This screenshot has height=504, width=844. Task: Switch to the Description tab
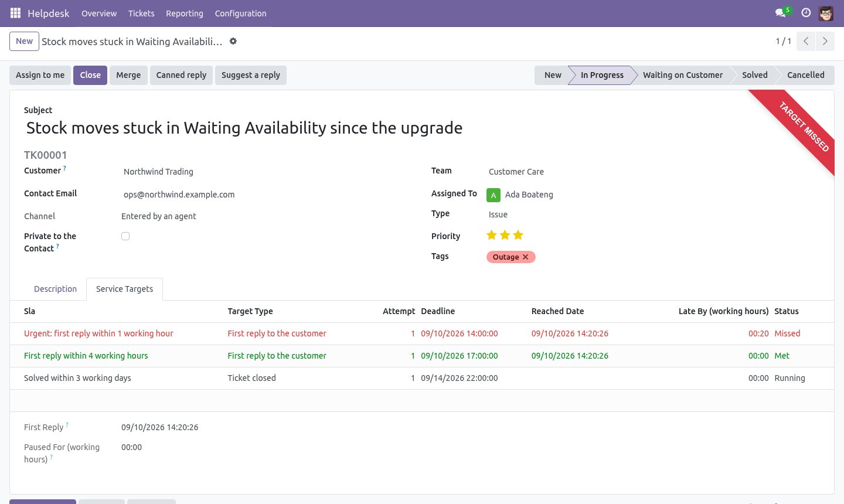[x=56, y=289]
